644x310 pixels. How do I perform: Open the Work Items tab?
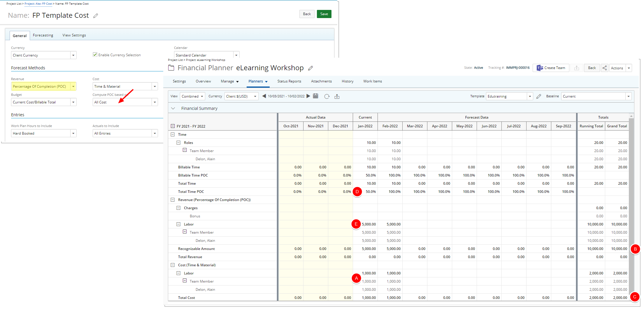[x=373, y=81]
